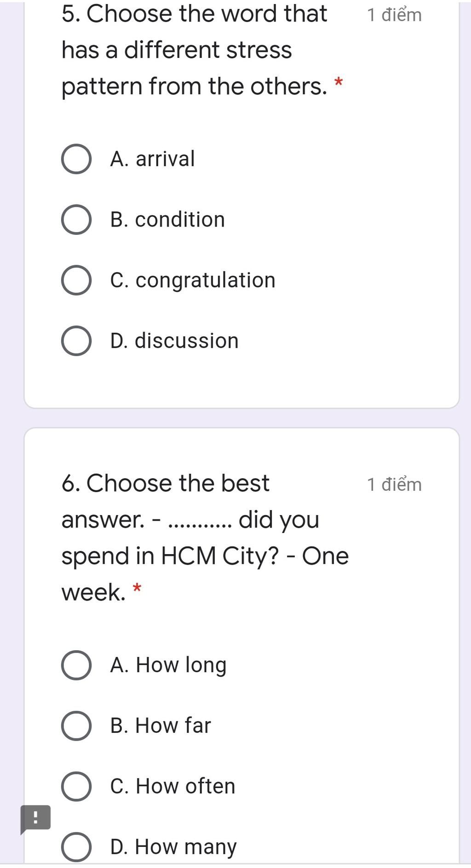The width and height of the screenshot is (471, 868).
Task: Select the 'D. How many' radio button
Action: click(x=76, y=847)
